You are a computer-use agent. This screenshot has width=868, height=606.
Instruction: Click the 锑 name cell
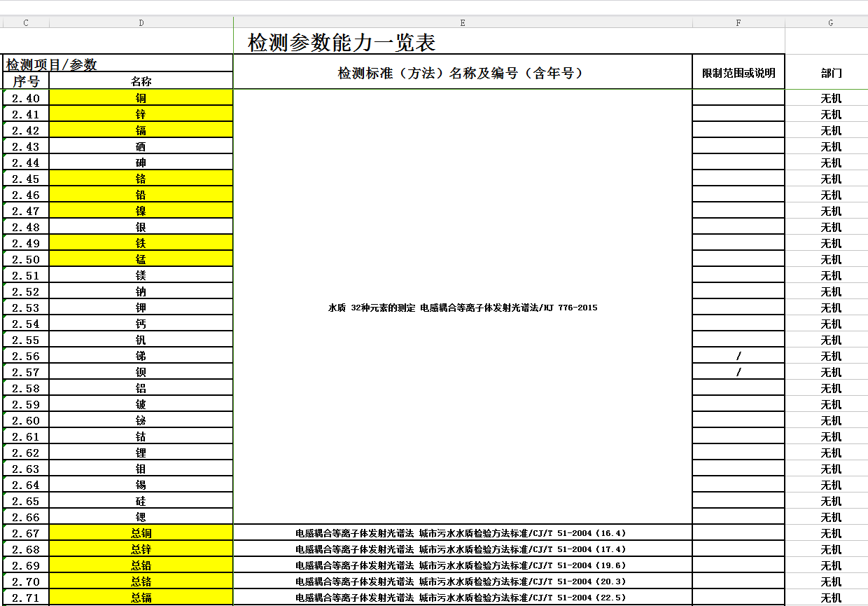pos(141,355)
